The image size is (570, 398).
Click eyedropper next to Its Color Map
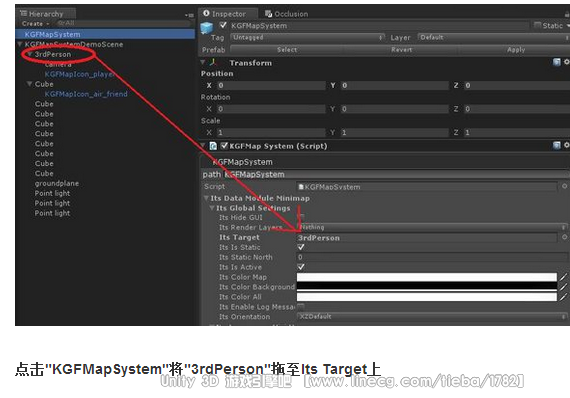coord(563,277)
